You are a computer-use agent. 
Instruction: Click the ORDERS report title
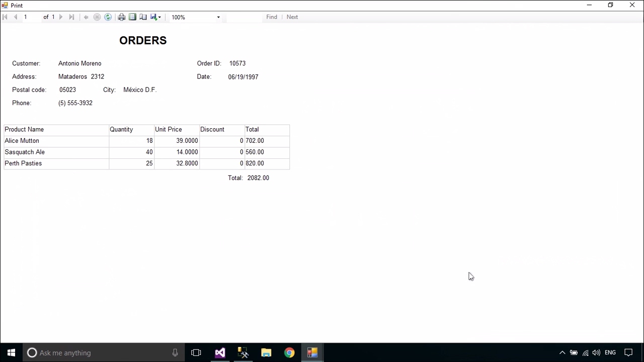[143, 41]
